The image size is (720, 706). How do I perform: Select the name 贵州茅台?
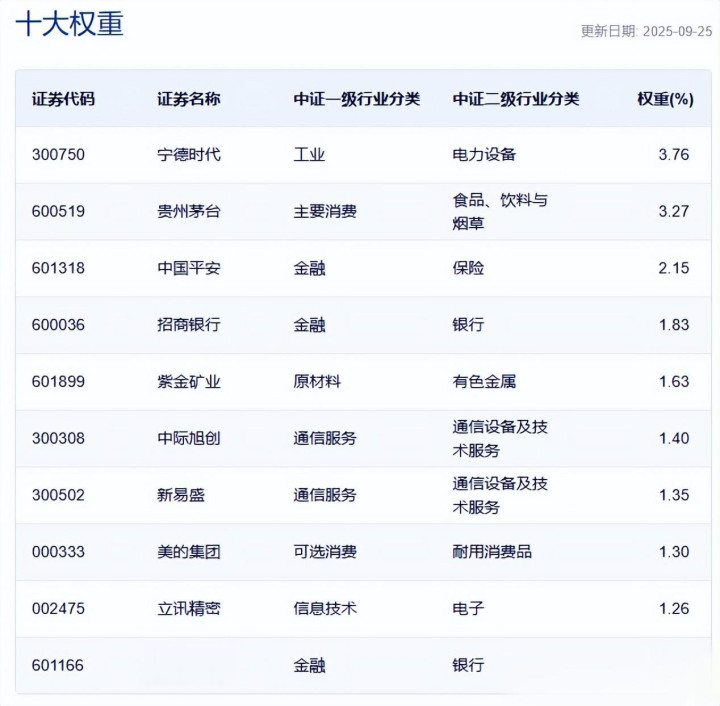point(189,212)
